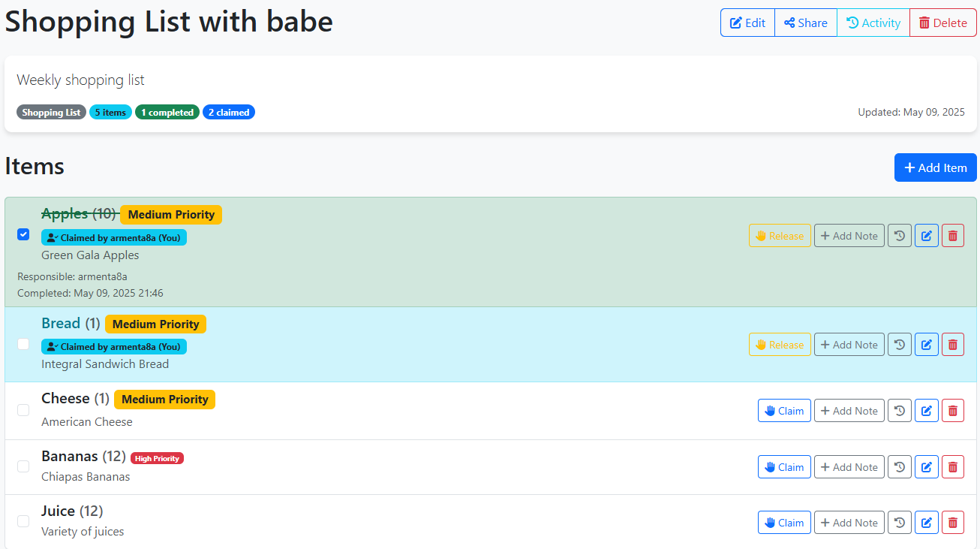The height and width of the screenshot is (549, 980).
Task: Delete Juice using its trash icon
Action: 953,523
